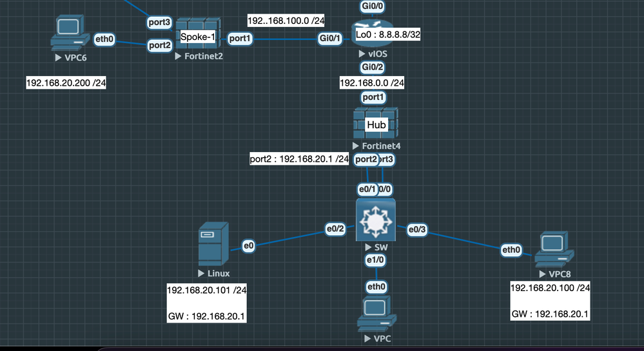This screenshot has height=351, width=644.
Task: Click the e0/1 label on SW
Action: click(367, 189)
